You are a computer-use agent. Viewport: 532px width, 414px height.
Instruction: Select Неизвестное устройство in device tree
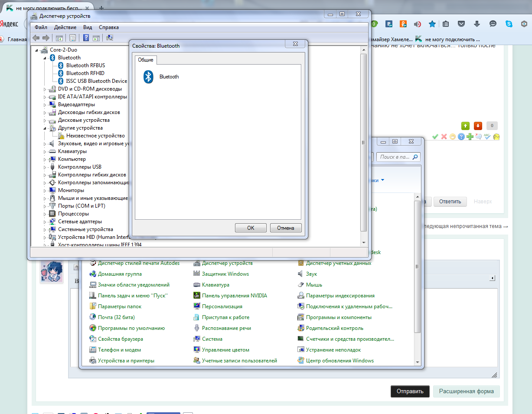click(x=95, y=136)
